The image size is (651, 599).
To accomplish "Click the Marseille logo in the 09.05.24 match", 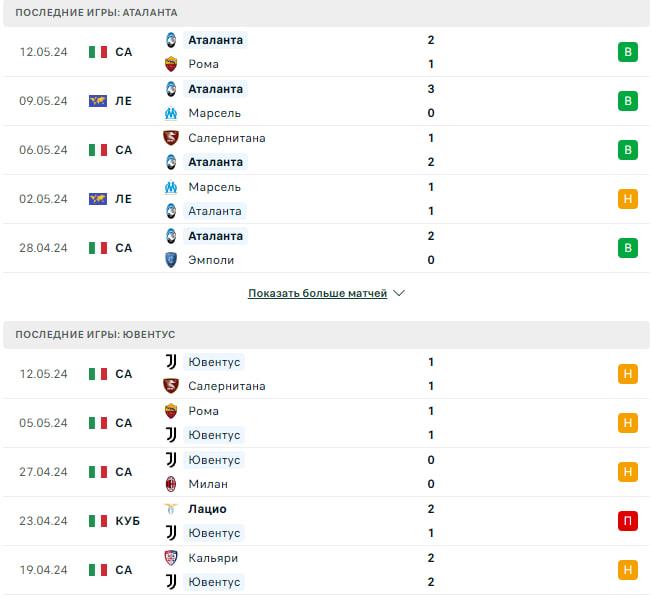I will click(171, 113).
